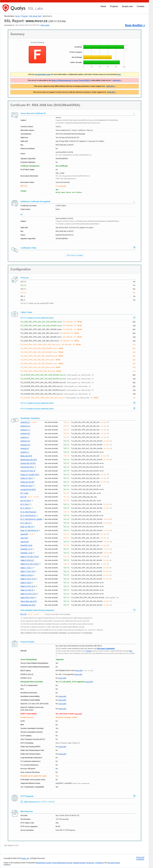Open the OpenSSL 0.9.8y client link
This screenshot has height=868, width=153.
[26, 545]
